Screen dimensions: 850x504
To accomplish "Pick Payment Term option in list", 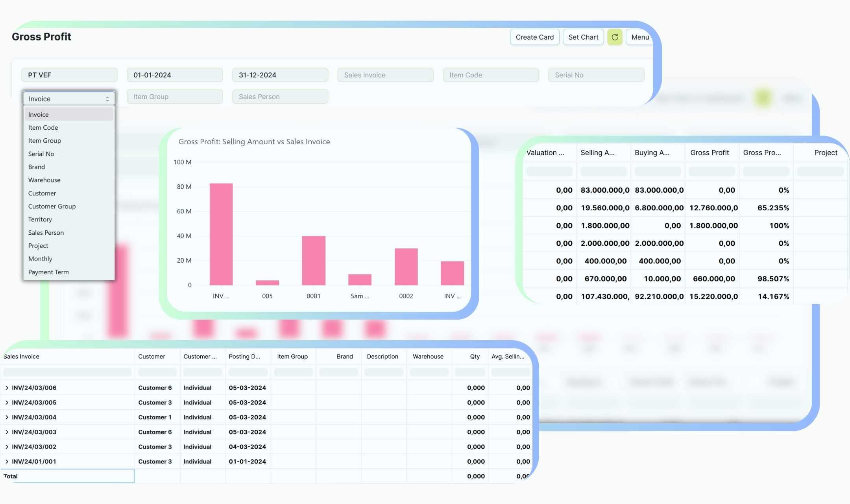I will pyautogui.click(x=48, y=272).
